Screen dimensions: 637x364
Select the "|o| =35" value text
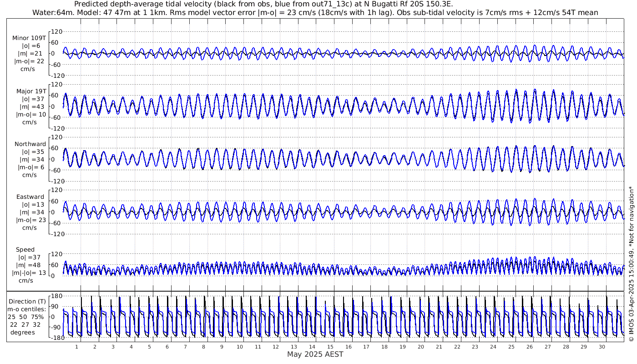pos(31,152)
